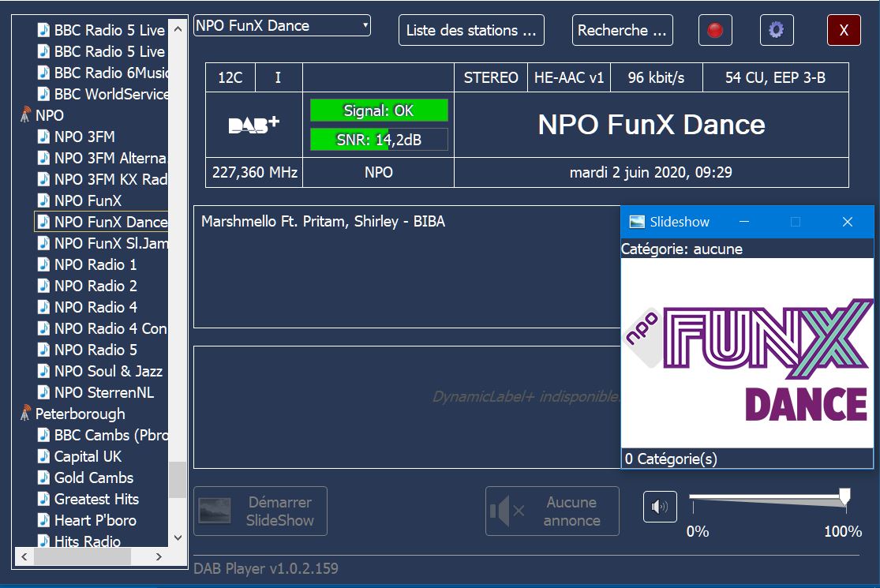This screenshot has height=588, width=880.
Task: Select Hits Radio station
Action: coord(88,541)
